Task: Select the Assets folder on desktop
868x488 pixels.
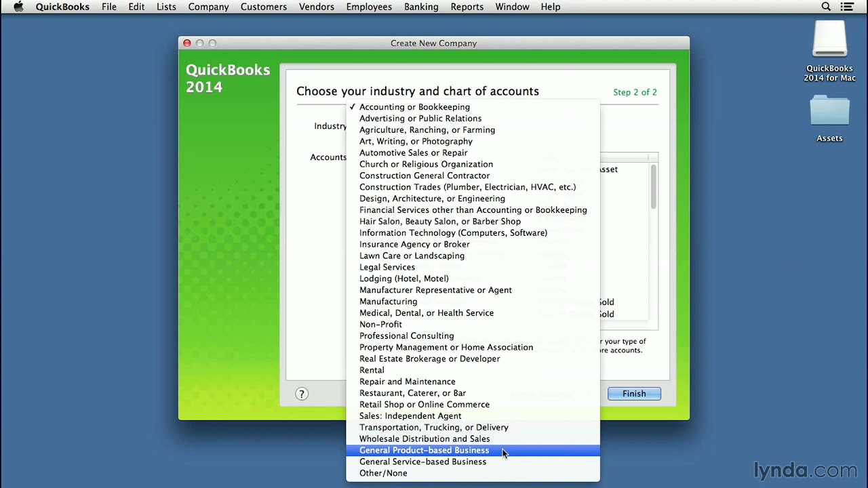Action: [x=829, y=119]
